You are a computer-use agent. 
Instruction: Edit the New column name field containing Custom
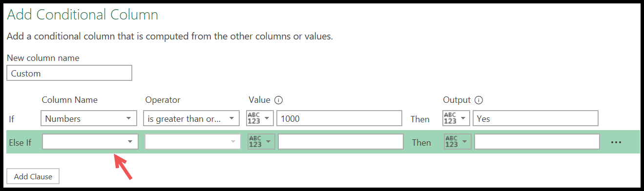tap(69, 73)
